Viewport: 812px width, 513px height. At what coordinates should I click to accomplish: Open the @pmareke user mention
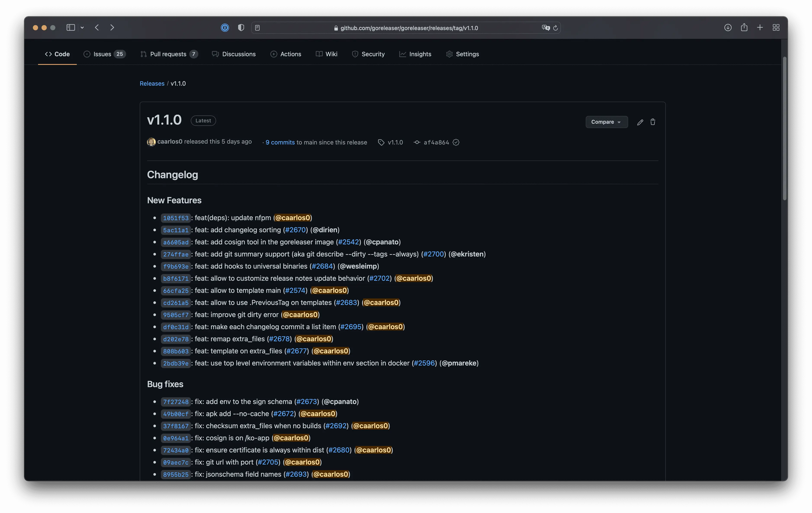point(459,363)
